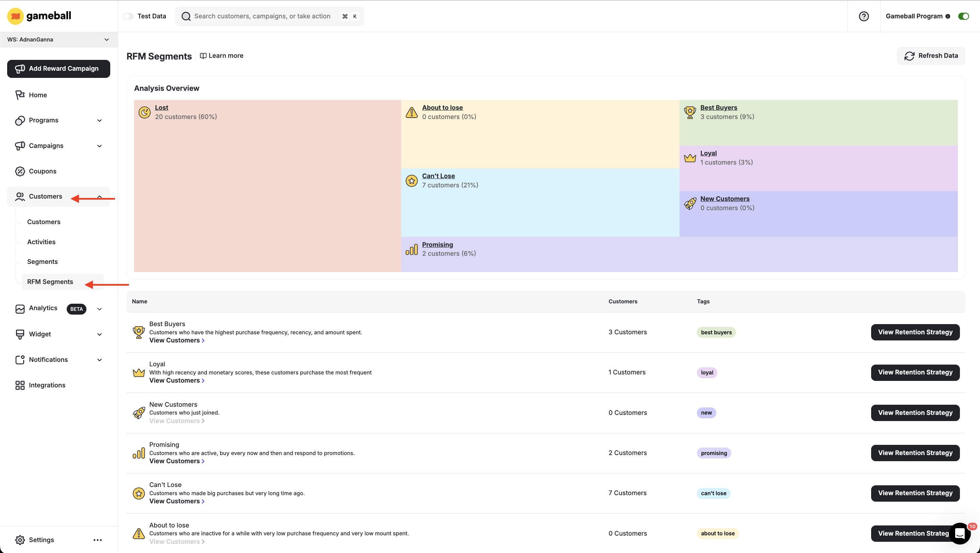
Task: Open Coupons using the ticket icon
Action: tap(20, 171)
